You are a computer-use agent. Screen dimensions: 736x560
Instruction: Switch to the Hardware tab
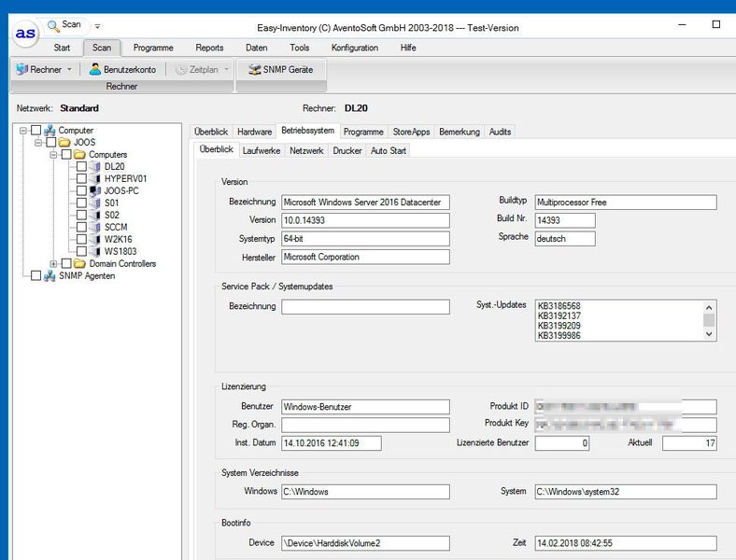(254, 132)
